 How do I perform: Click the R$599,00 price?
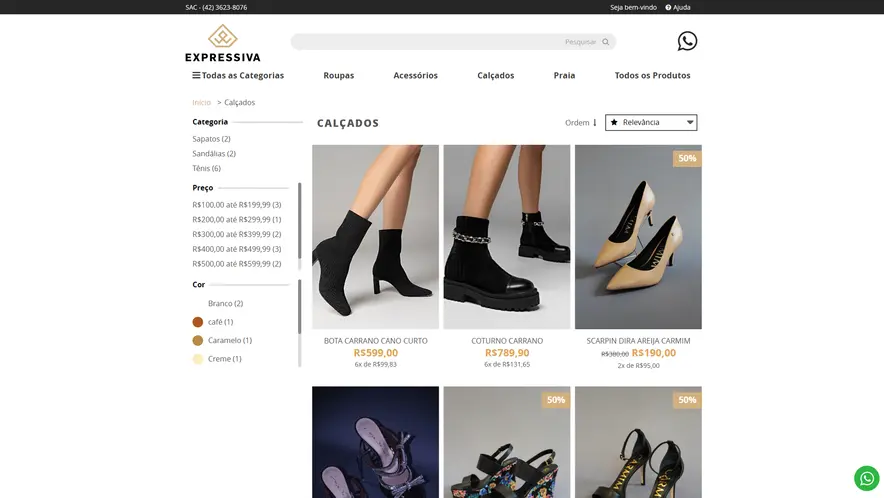point(375,352)
